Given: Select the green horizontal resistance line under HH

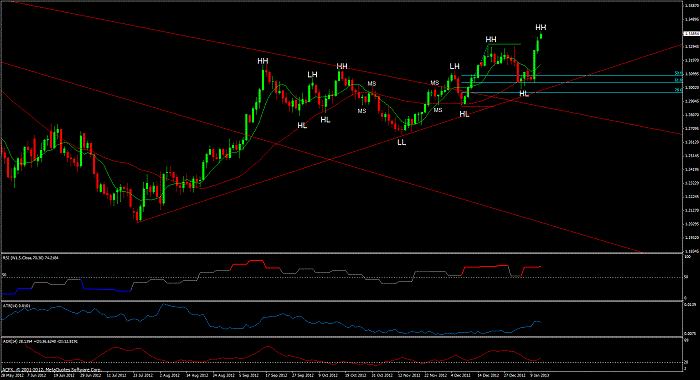Looking at the screenshot, I should 504,44.
